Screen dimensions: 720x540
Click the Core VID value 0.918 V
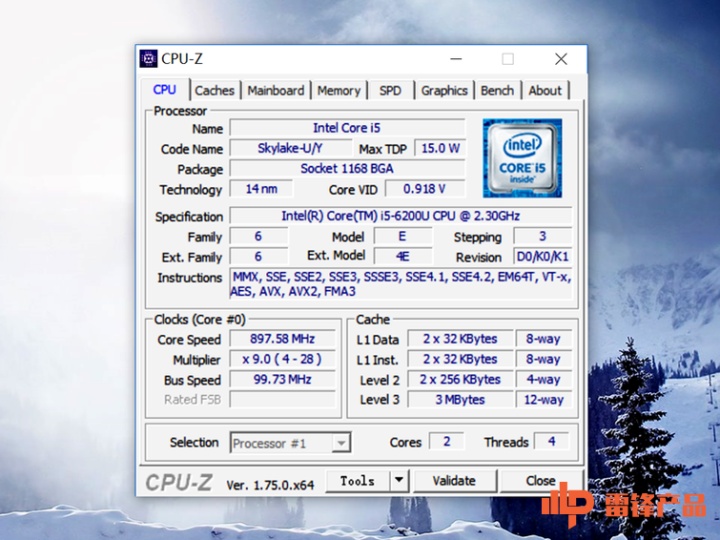(x=425, y=189)
